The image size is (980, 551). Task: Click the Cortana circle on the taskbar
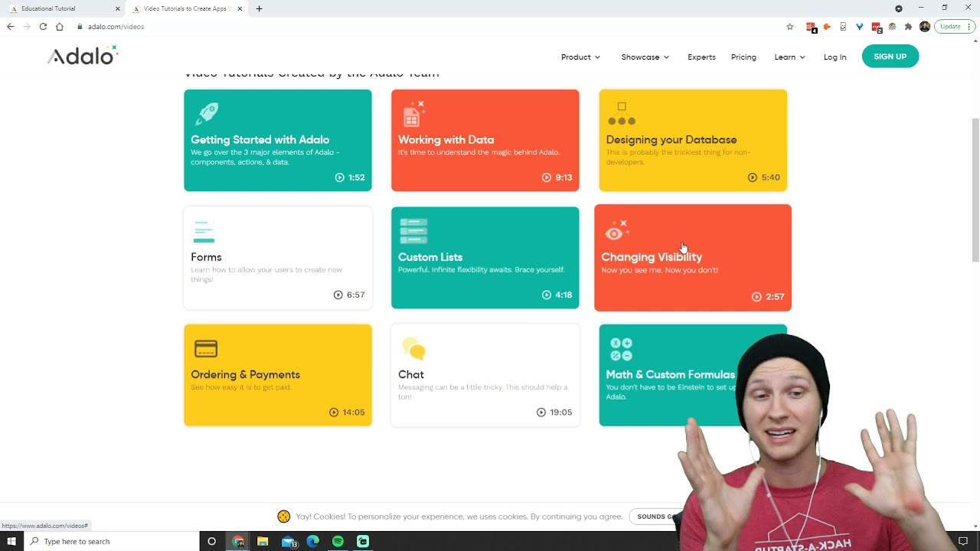[x=212, y=541]
